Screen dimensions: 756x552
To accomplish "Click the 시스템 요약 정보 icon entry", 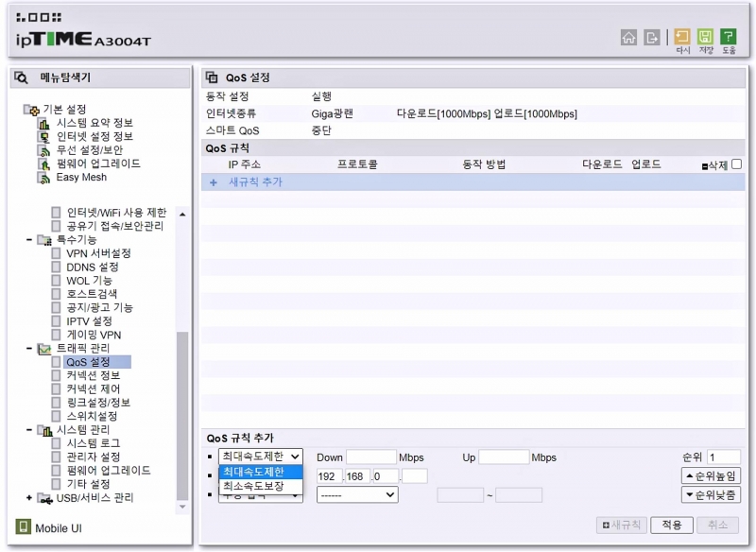I will click(x=43, y=124).
